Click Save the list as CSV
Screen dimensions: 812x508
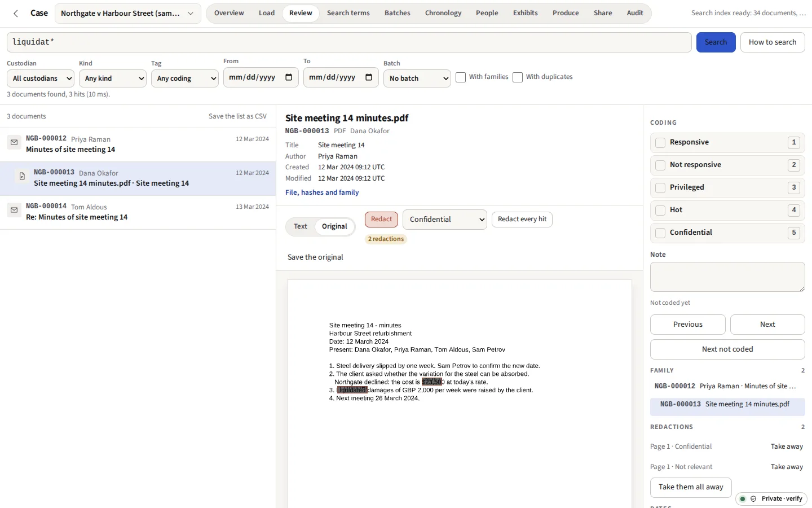(x=237, y=116)
